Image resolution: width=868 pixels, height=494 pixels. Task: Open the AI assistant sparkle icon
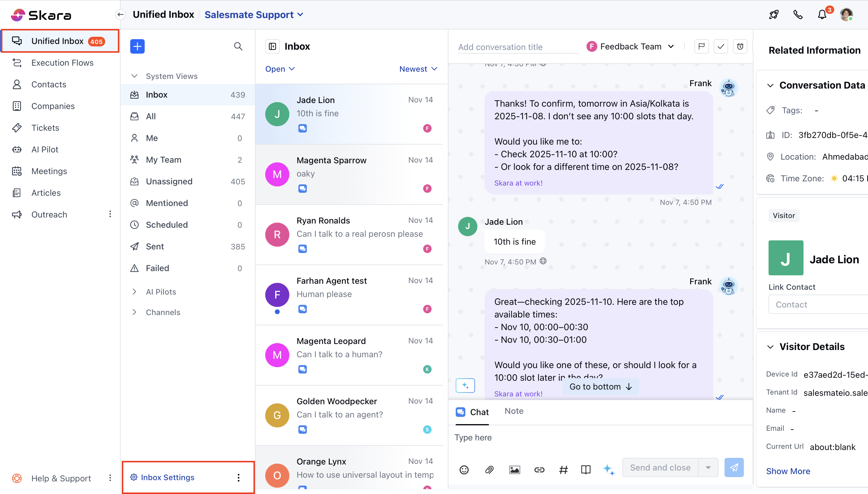pyautogui.click(x=609, y=470)
